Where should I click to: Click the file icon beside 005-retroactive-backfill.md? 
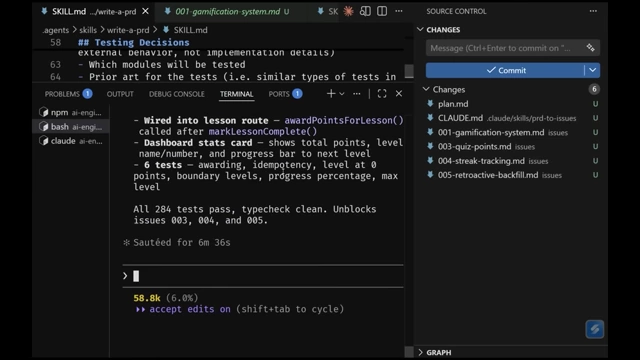point(430,175)
